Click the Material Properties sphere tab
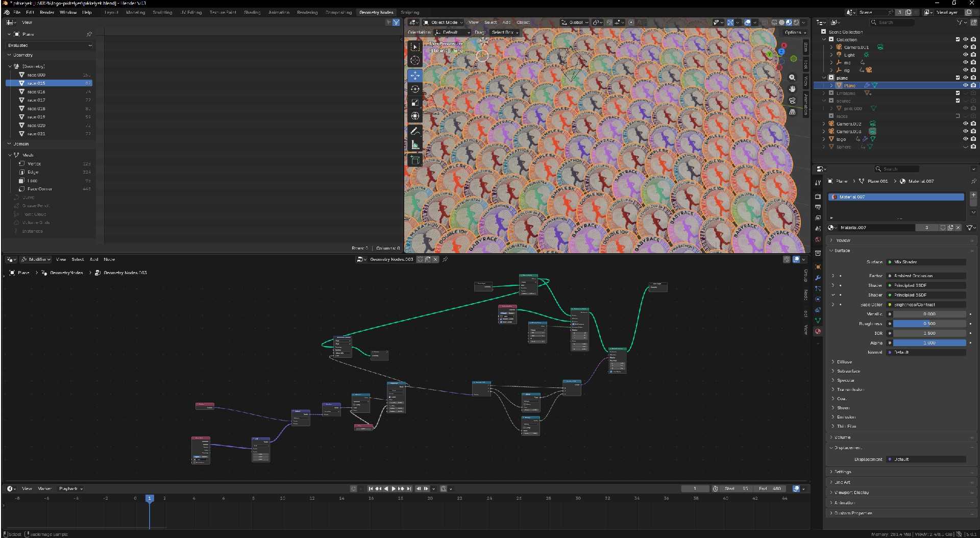 pos(818,332)
